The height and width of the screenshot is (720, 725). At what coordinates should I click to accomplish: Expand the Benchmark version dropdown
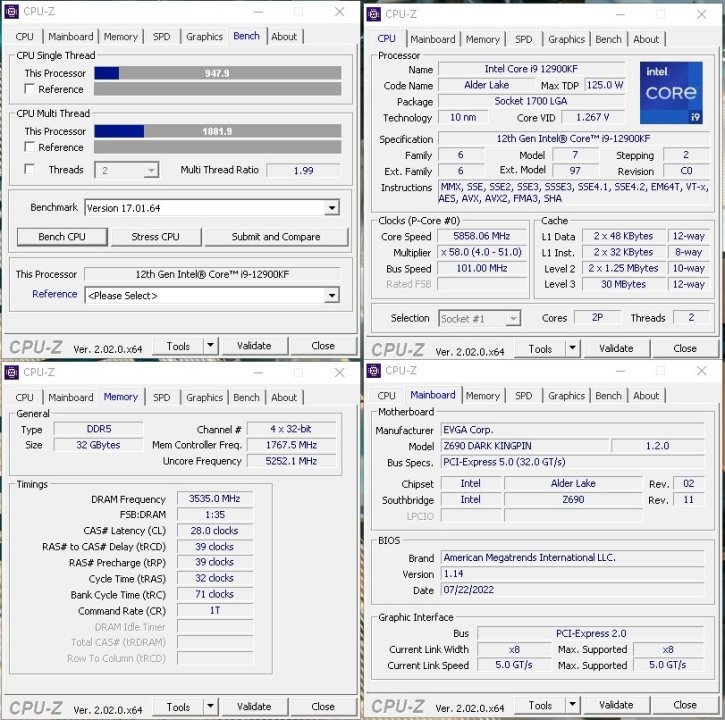pyautogui.click(x=332, y=208)
